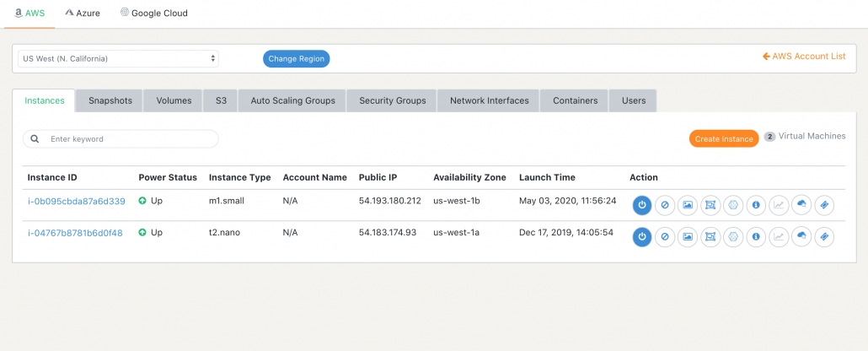
Task: Open the Volumes tab
Action: pos(174,101)
